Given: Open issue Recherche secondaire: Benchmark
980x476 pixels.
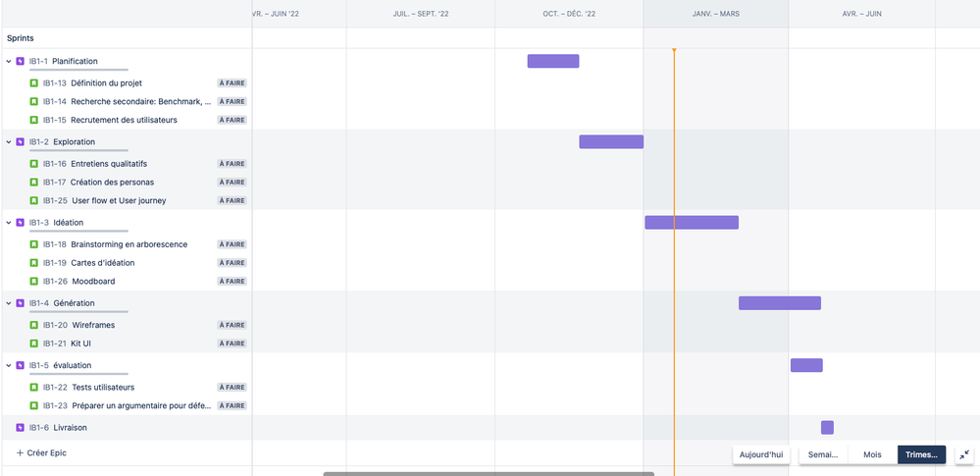Looking at the screenshot, I should (x=140, y=101).
